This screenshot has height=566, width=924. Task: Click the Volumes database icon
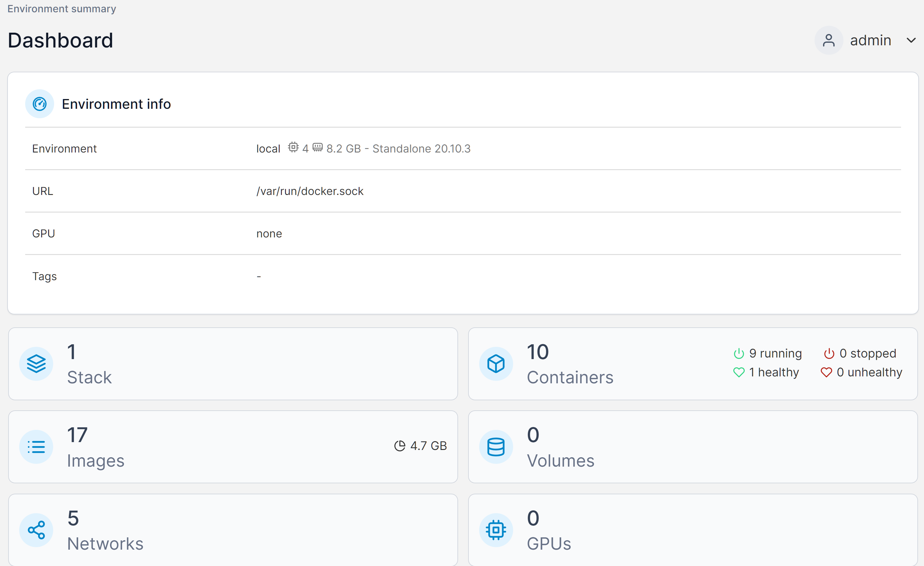tap(496, 447)
